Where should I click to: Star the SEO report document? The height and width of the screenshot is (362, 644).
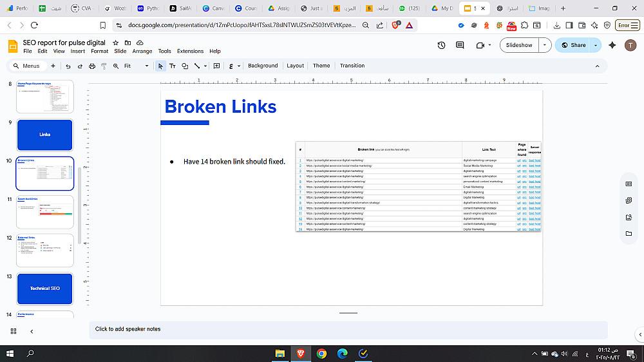(x=116, y=43)
